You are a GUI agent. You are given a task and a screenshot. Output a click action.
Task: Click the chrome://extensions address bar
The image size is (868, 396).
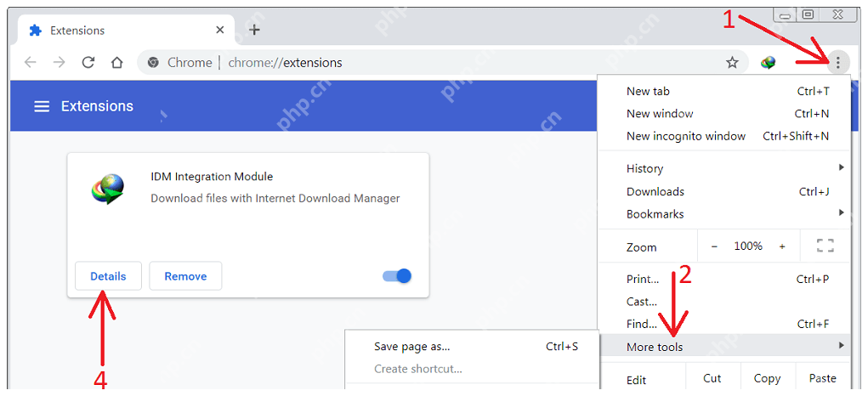[443, 63]
